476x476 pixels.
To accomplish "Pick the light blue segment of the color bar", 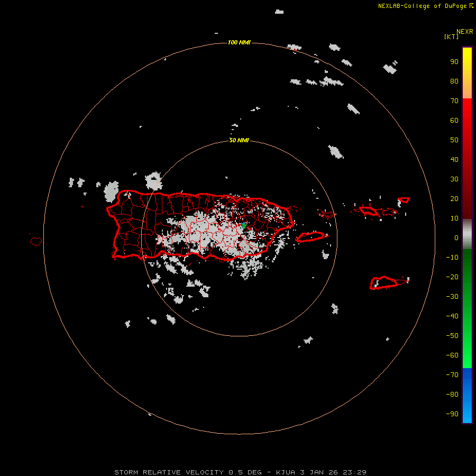I will coord(467,413).
